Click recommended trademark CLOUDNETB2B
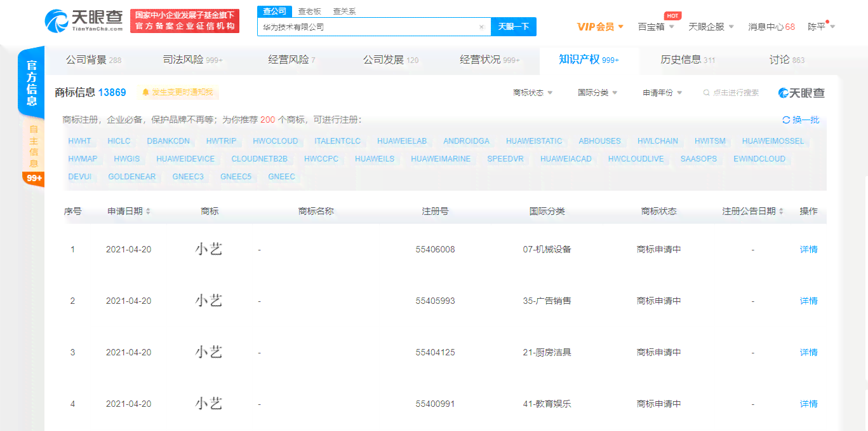 click(259, 159)
